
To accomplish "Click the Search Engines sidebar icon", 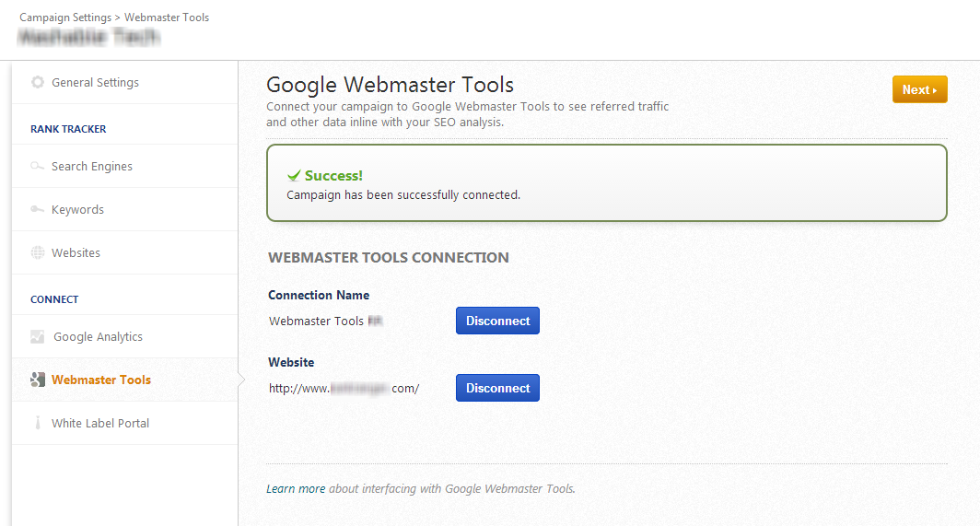I will [38, 167].
